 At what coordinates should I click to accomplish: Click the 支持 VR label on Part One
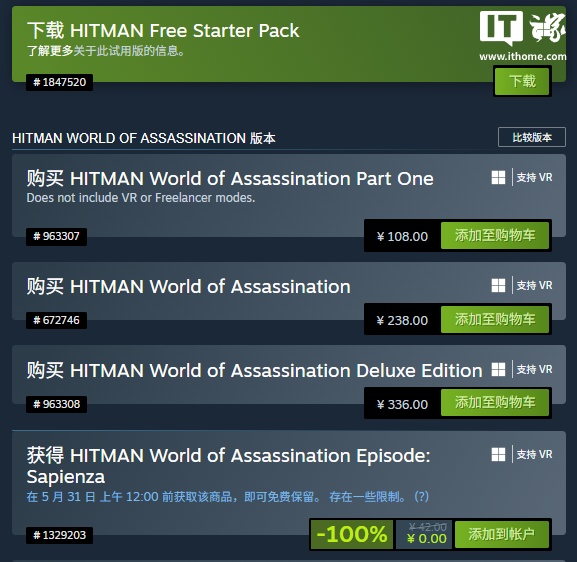(x=534, y=177)
